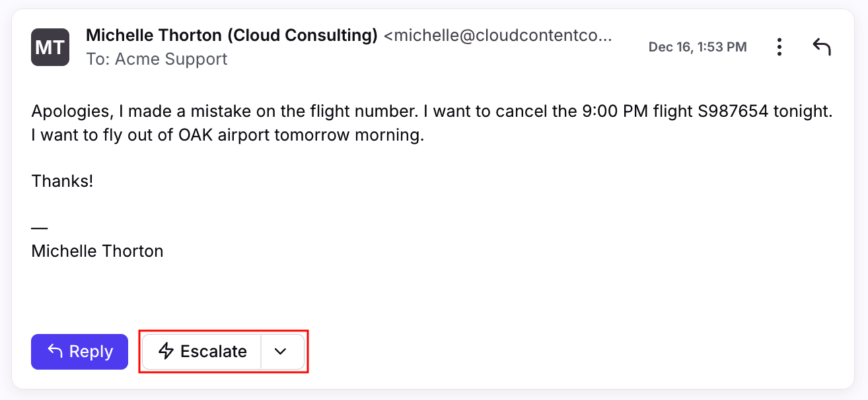
Task: Open the three-dot more options menu
Action: pyautogui.click(x=779, y=47)
